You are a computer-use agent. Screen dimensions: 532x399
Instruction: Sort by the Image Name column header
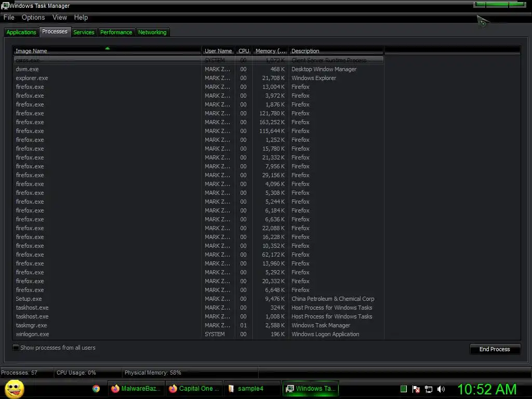click(107, 51)
